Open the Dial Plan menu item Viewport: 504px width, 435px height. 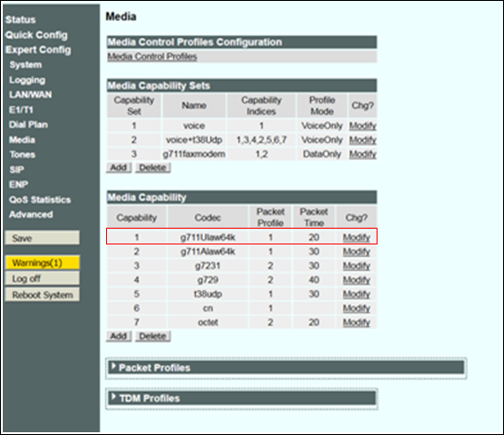coord(28,125)
